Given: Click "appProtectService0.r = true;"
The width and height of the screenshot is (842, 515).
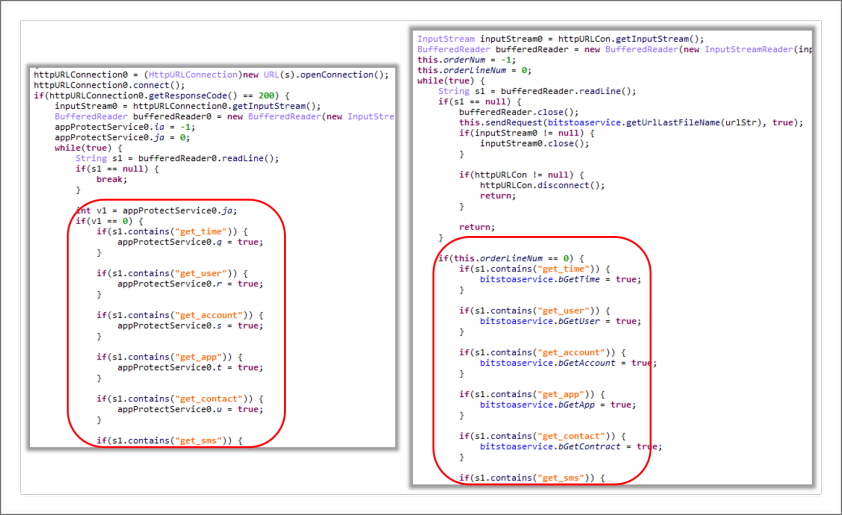Looking at the screenshot, I should [x=190, y=284].
